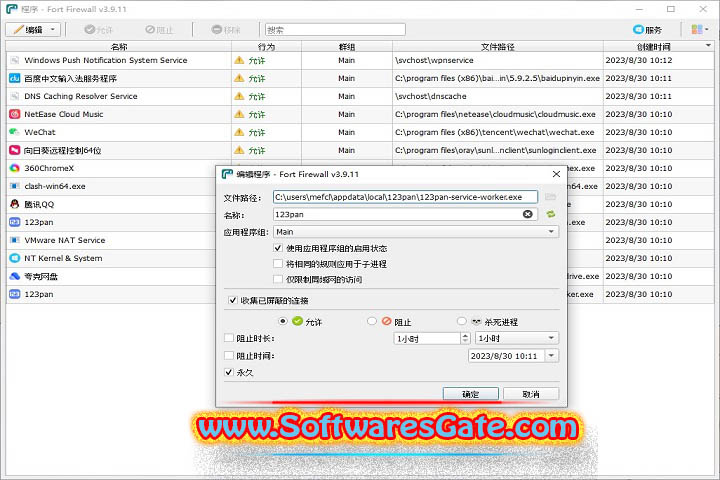The image size is (720, 480).
Task: Click the browse file folder icon
Action: [551, 197]
